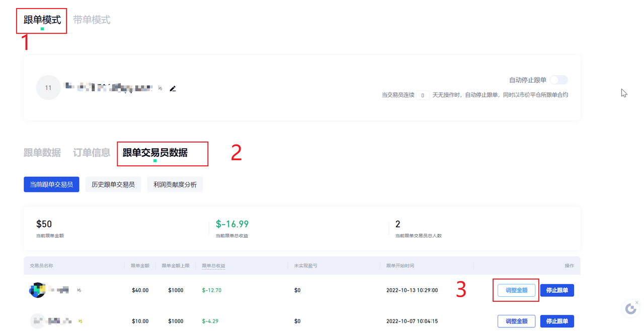The image size is (644, 334).
Task: Click the first trader's colorful avatar
Action: coord(37,290)
